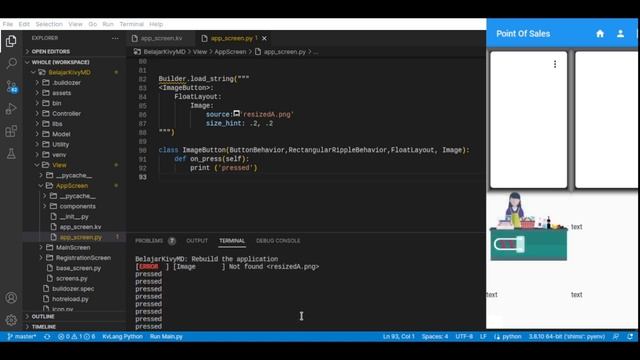
Task: Expand the Outline section
Action: [x=74, y=316]
